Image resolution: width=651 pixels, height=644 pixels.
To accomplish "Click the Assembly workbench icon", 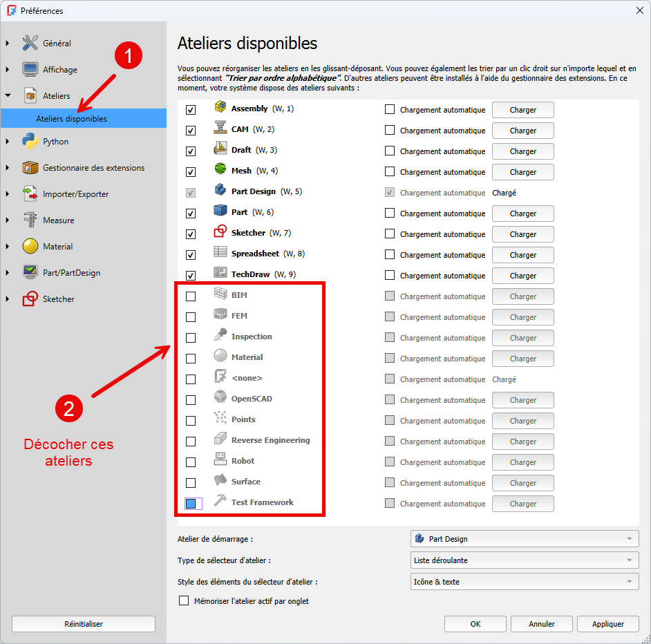I will click(220, 108).
